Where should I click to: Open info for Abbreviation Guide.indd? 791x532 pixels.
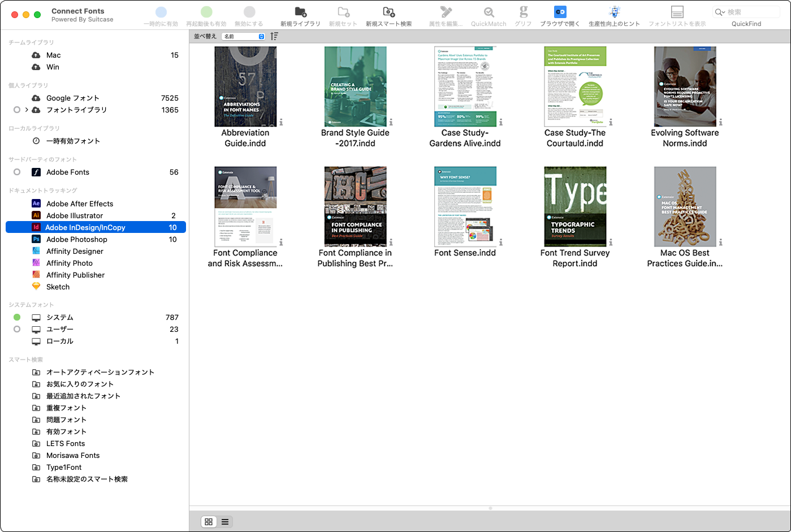pyautogui.click(x=281, y=122)
